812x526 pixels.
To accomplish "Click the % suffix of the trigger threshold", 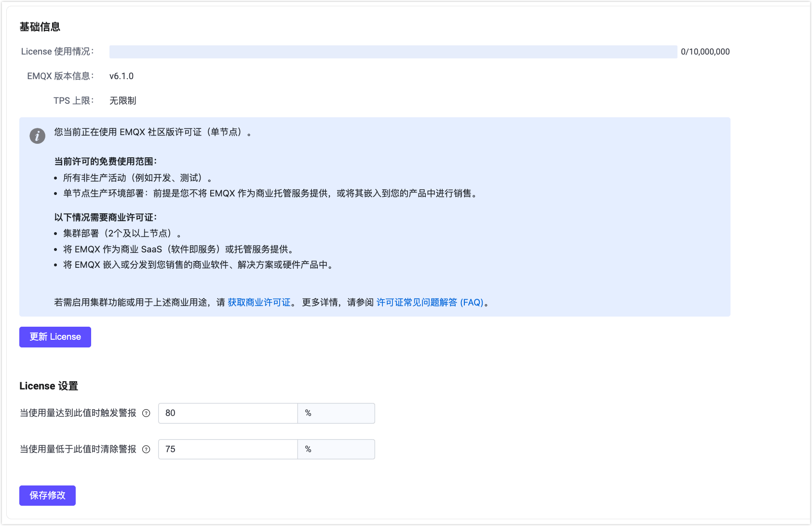I will tap(336, 413).
